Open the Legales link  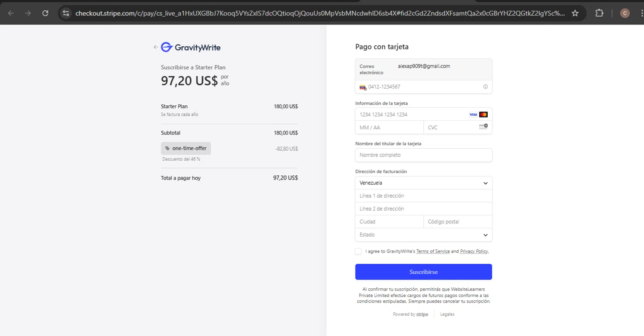[447, 315]
